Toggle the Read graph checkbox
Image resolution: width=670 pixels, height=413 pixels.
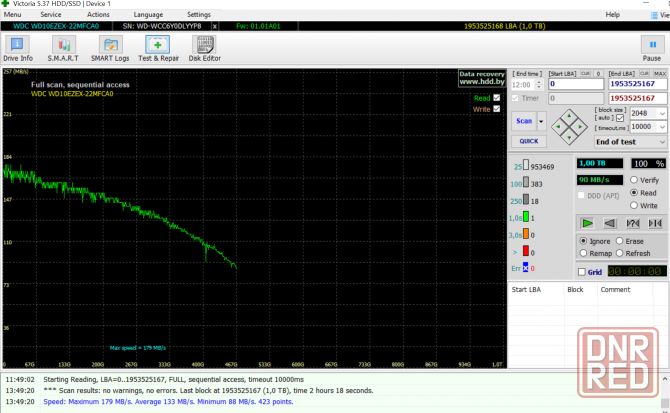497,98
